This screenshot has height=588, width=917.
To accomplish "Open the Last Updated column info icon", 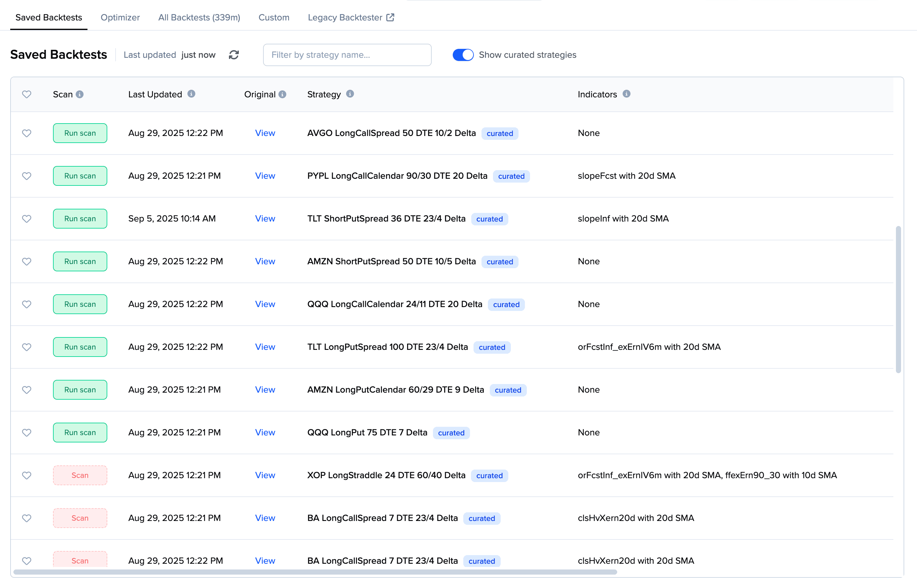I will tap(191, 94).
